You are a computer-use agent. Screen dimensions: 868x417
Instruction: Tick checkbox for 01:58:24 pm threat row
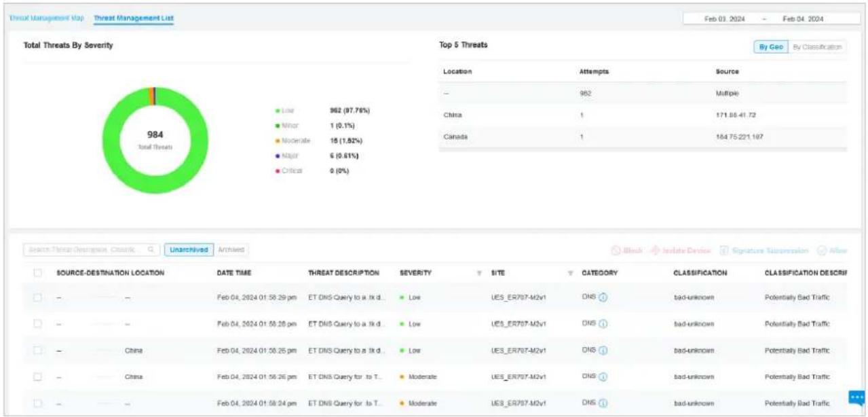click(x=38, y=403)
